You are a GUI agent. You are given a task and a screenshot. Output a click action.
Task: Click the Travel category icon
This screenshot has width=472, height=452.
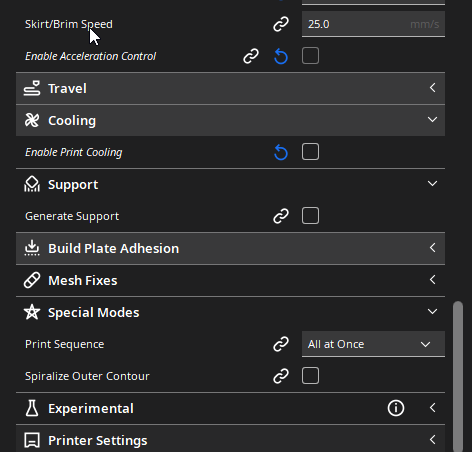click(x=32, y=88)
